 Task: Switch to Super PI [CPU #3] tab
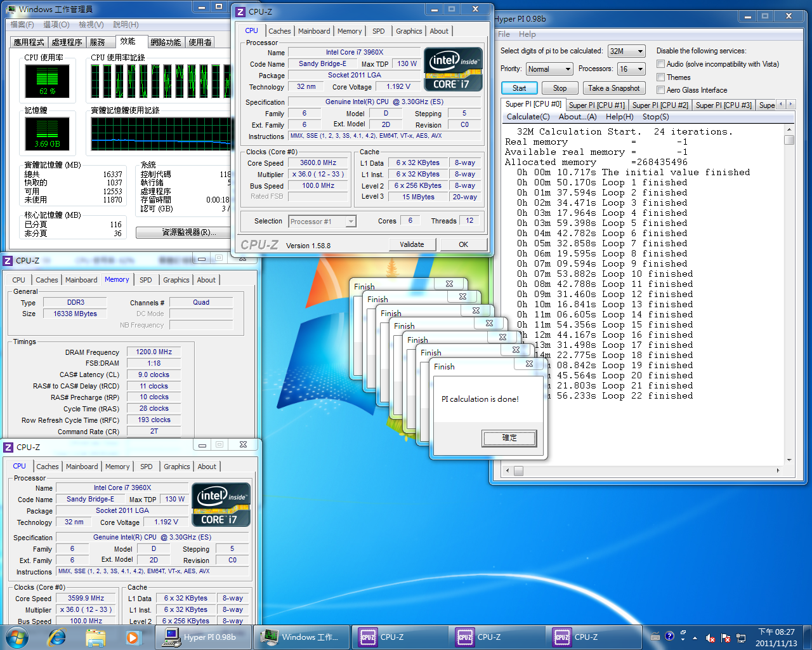tap(723, 105)
